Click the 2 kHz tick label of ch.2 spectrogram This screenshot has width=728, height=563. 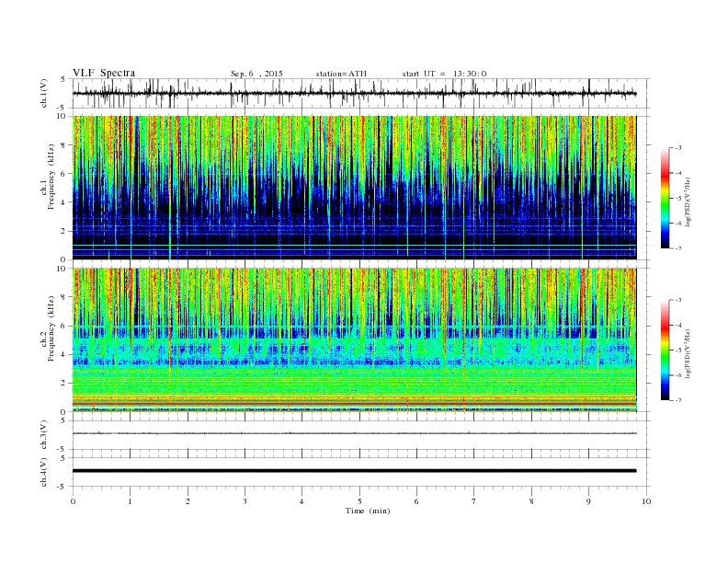[x=63, y=384]
